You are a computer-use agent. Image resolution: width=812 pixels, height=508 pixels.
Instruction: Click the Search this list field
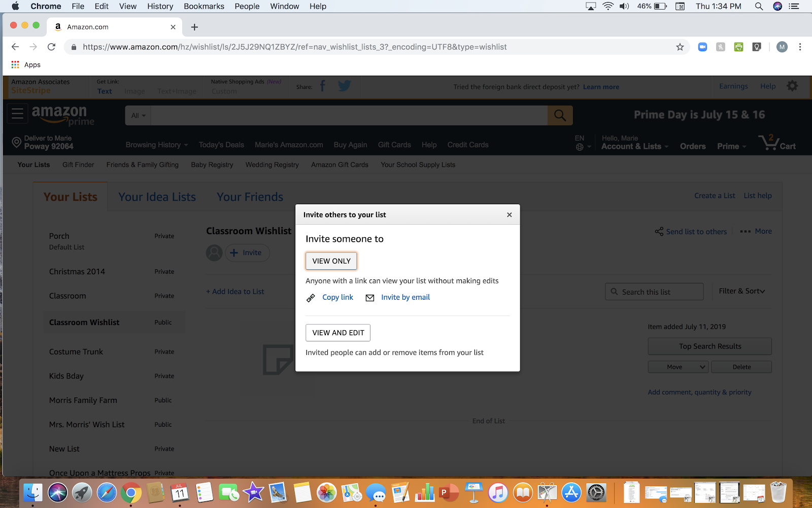coord(654,292)
